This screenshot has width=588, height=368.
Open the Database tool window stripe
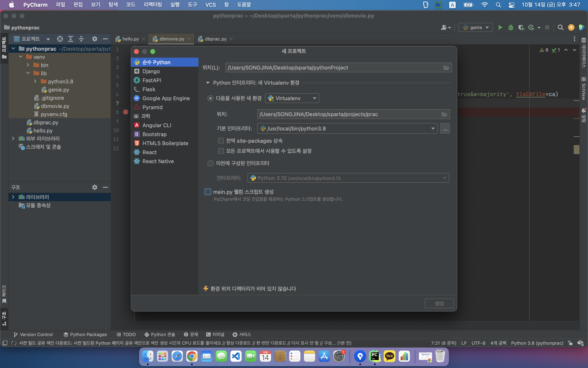(584, 53)
